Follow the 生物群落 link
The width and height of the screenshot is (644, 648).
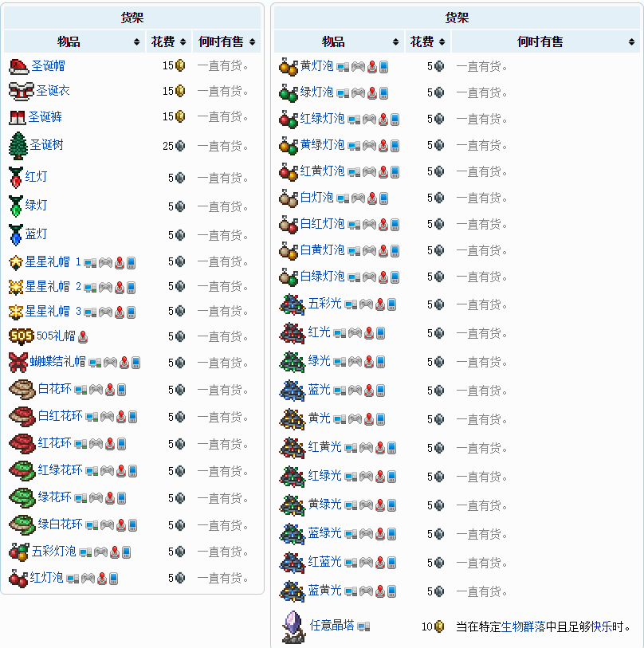pyautogui.click(x=524, y=627)
